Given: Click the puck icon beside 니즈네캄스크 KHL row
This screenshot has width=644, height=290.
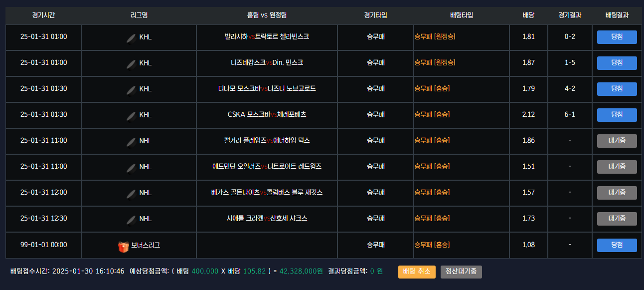Looking at the screenshot, I should [x=131, y=64].
